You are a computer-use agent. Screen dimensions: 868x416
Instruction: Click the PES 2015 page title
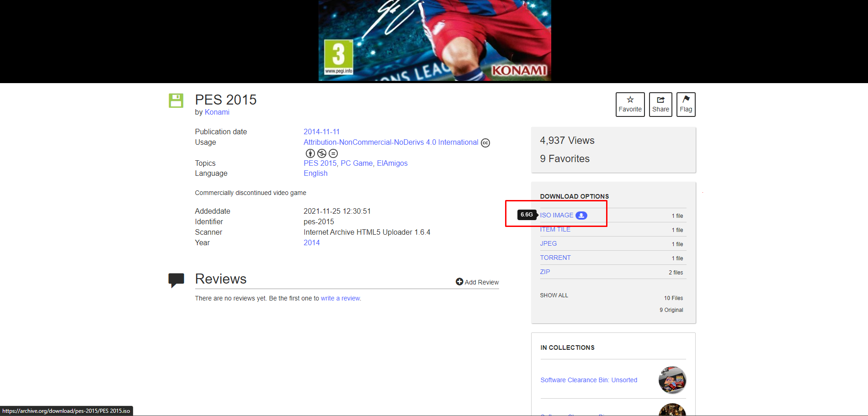click(x=226, y=100)
